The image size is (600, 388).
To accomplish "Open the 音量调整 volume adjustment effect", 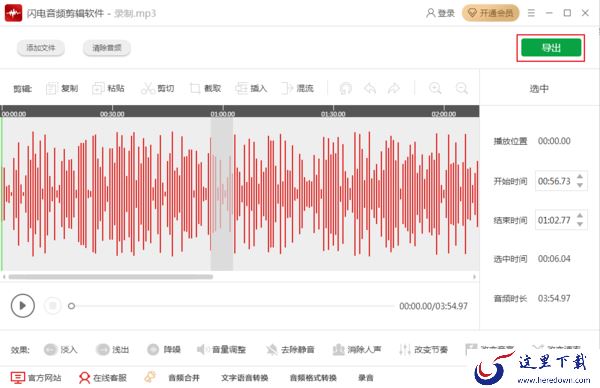I will 221,349.
